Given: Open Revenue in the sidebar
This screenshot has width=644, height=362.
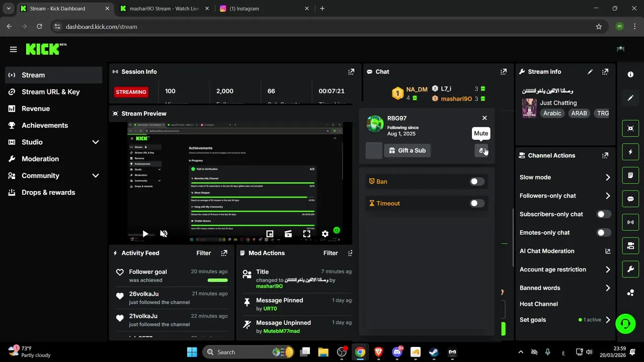Looking at the screenshot, I should pos(54,109).
